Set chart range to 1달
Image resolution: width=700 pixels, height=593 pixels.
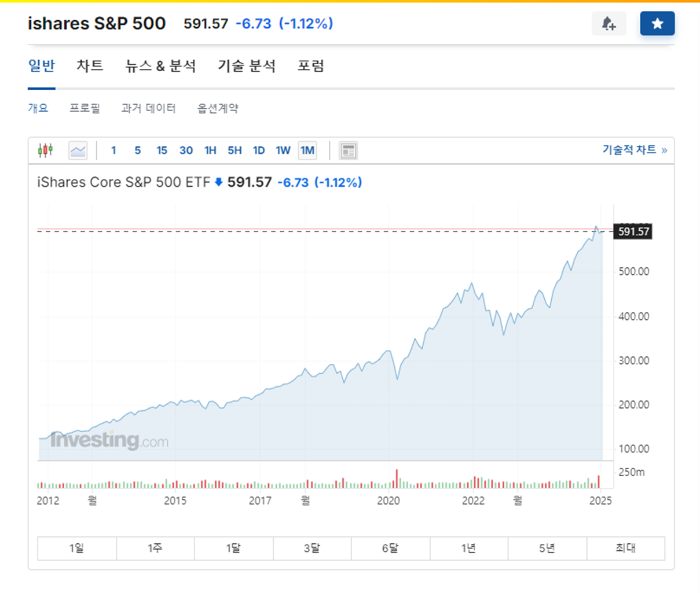tap(234, 548)
